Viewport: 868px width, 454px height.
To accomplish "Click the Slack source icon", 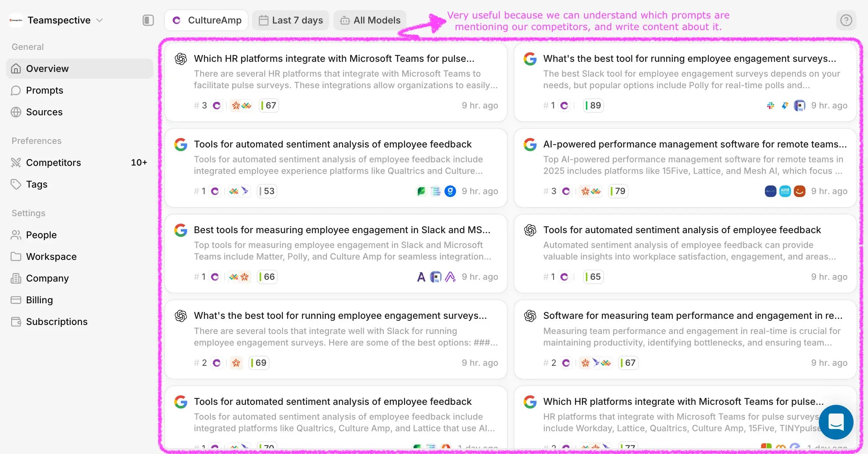I will point(770,106).
